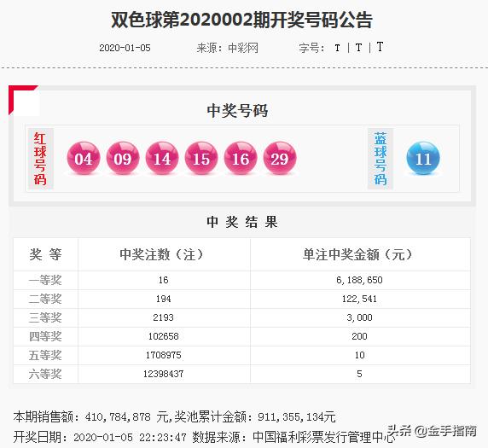488x448 pixels.
Task: Click the red ball numbered 09
Action: point(123,158)
